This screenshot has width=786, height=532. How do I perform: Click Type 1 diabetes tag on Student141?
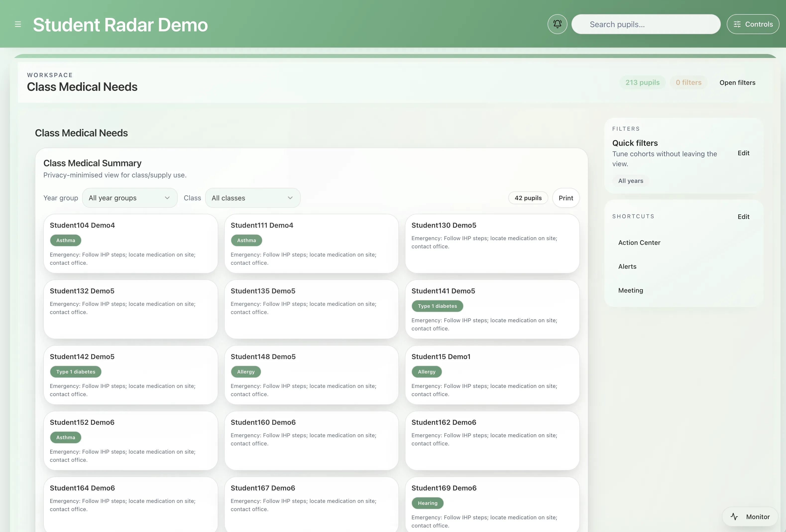coord(437,306)
